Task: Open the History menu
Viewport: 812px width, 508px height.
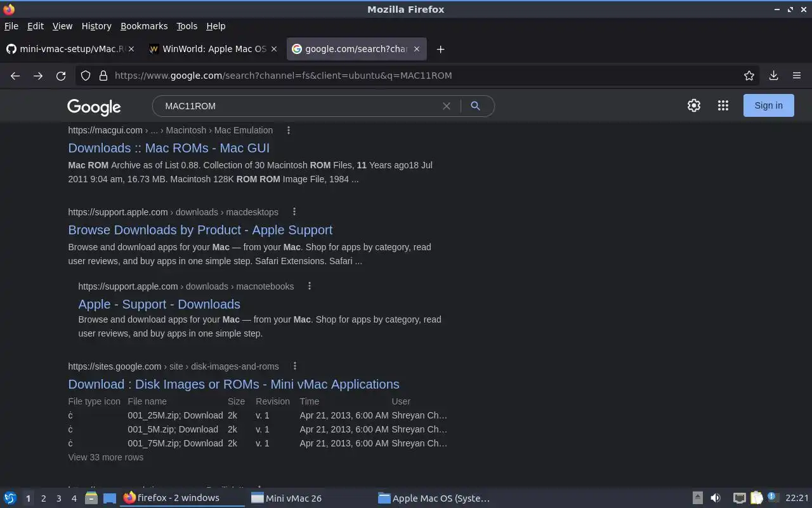Action: click(x=96, y=26)
